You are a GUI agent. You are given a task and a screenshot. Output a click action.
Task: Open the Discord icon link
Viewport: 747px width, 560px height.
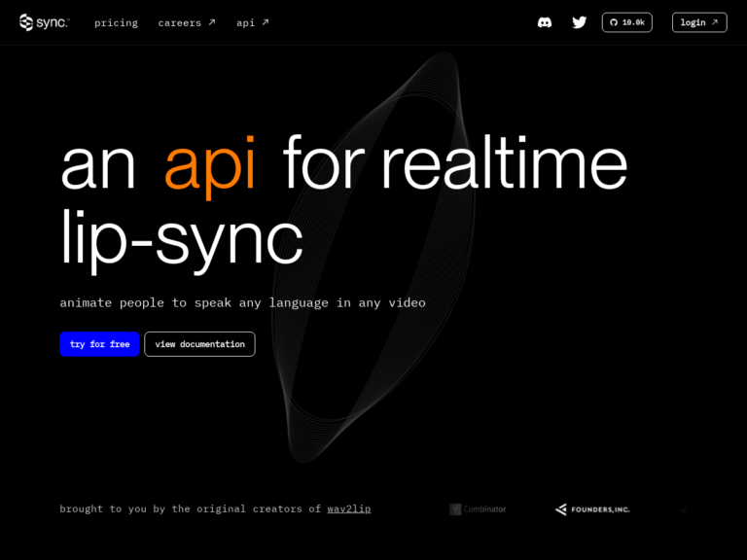[x=545, y=22]
